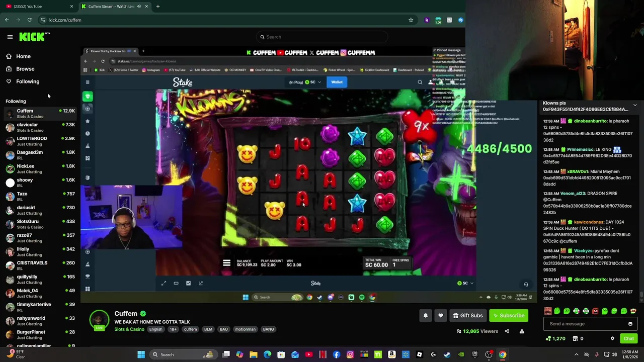This screenshot has width=644, height=362.
Task: Open BurgerPlanet channel in sidebar
Action: pyautogui.click(x=40, y=334)
